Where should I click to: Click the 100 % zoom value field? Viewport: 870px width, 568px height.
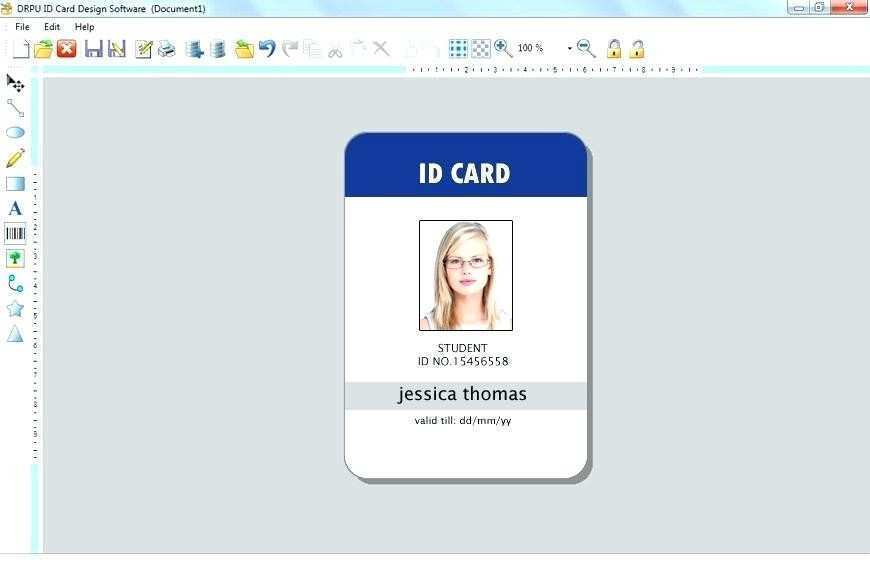click(x=530, y=48)
